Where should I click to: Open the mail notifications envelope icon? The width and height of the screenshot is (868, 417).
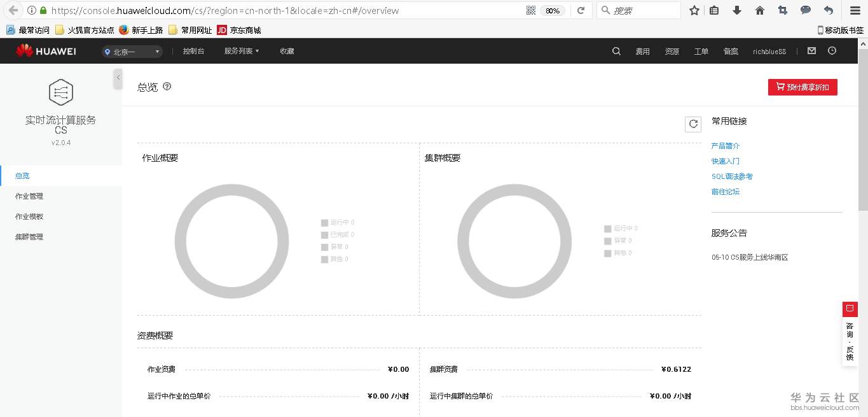[811, 50]
